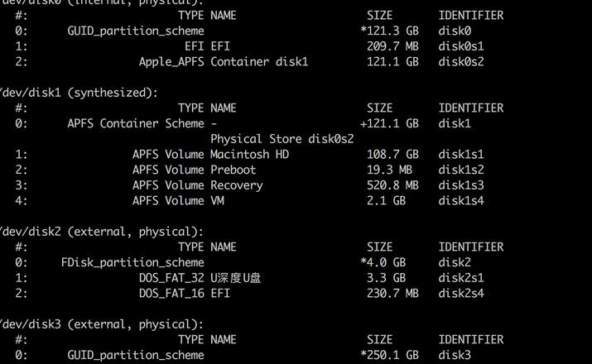Screen dimensions: 592x364
Task: Click the disk2s4 identifier
Action: pos(461,293)
